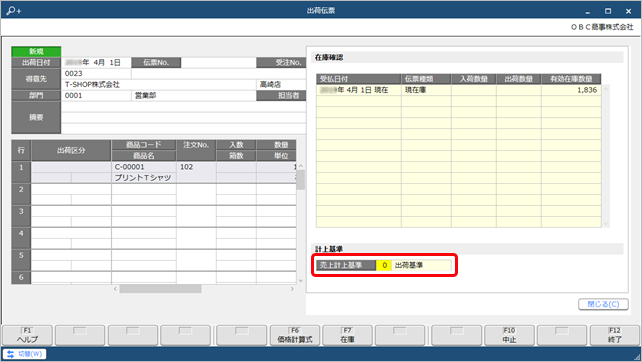Image resolution: width=642 pixels, height=362 pixels.
Task: Click the 有効在庫数量 column header
Action: (571, 79)
